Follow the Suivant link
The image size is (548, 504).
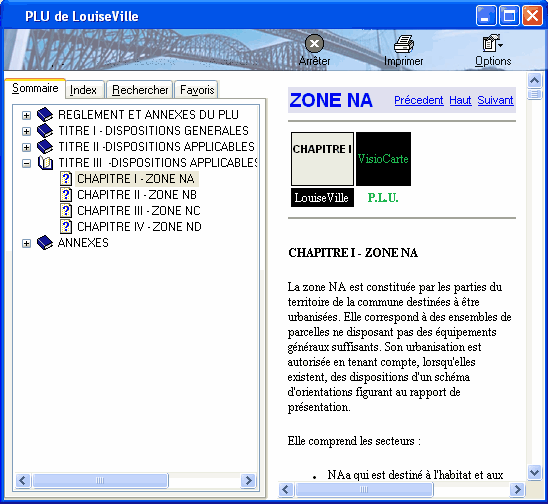[x=495, y=100]
